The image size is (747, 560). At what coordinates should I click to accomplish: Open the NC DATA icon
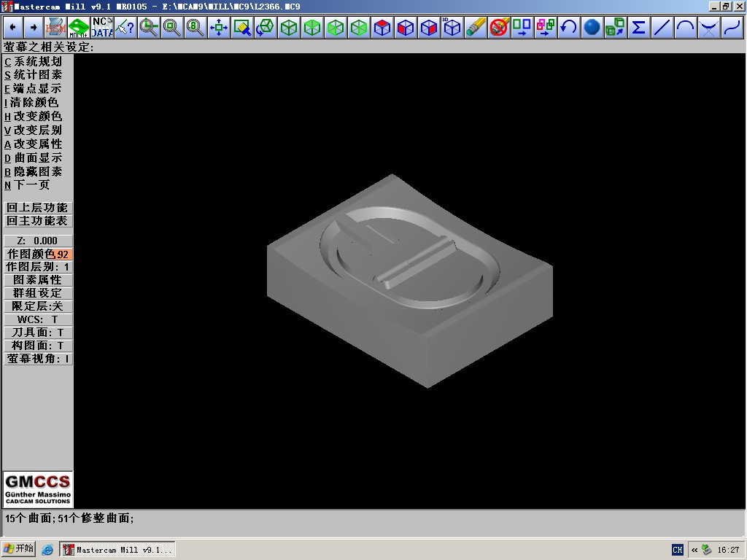[x=102, y=28]
